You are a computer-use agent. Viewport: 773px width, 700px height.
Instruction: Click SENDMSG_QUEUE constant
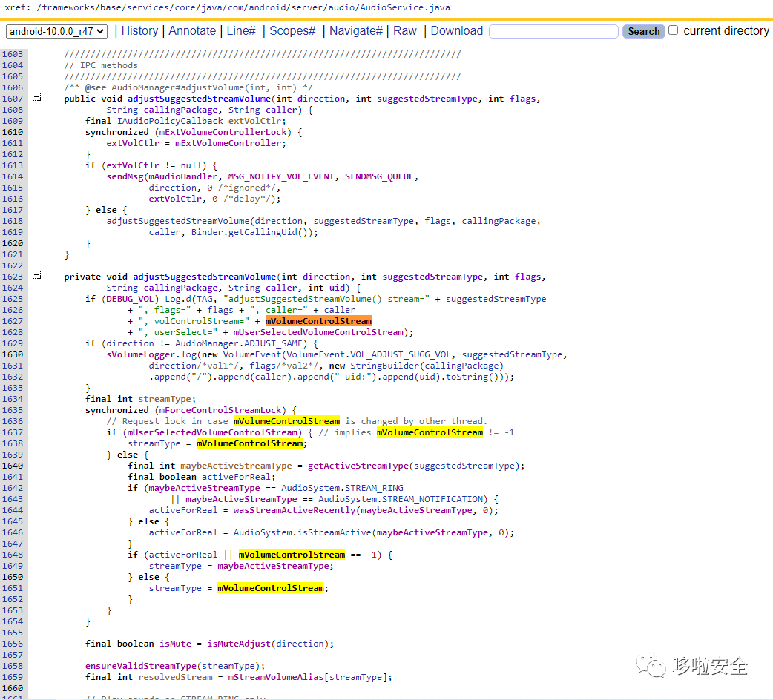379,176
